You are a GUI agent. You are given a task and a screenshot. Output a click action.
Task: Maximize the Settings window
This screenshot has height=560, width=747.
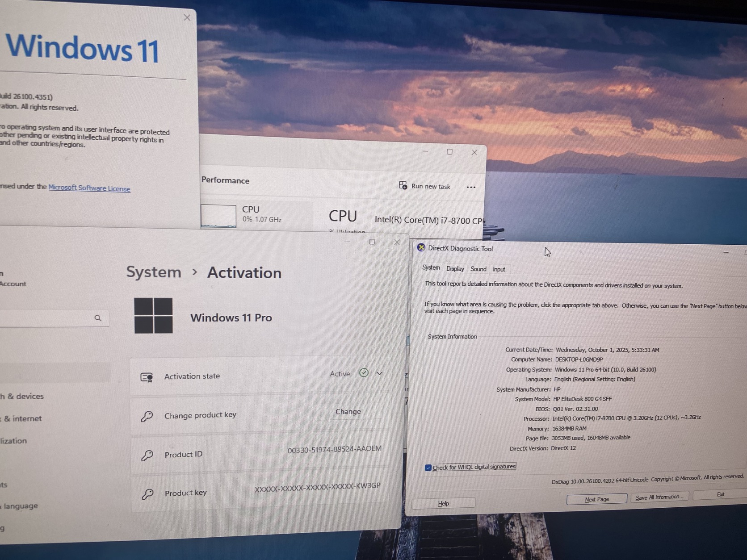tap(372, 242)
